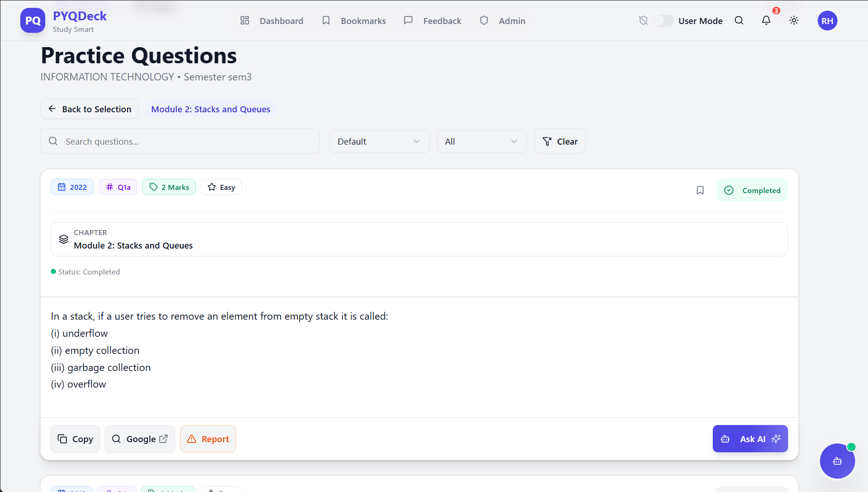
Task: Click the Status: Completed label
Action: (85, 272)
